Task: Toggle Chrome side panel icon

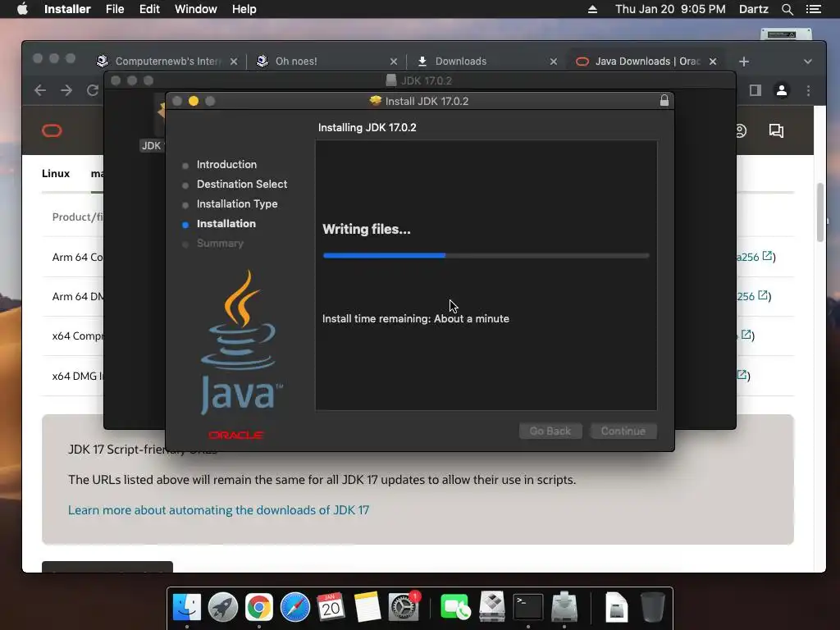Action: tap(756, 90)
